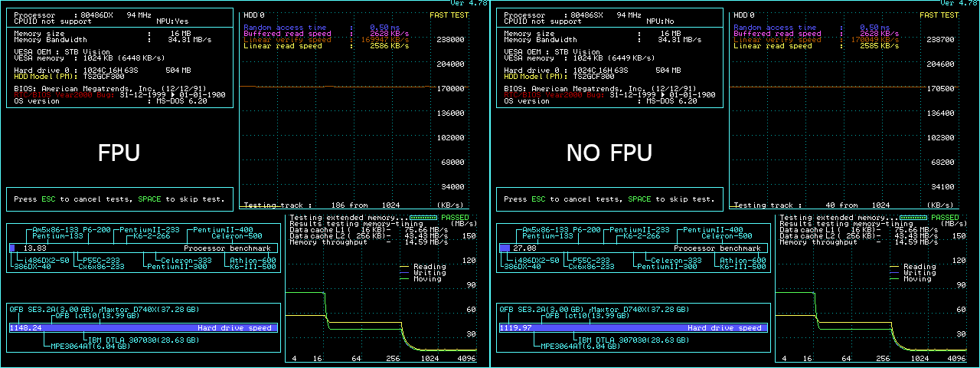Viewport: 980px width, 368px height.
Task: Click the 'FAST TEST' label in FPU panel
Action: [449, 15]
